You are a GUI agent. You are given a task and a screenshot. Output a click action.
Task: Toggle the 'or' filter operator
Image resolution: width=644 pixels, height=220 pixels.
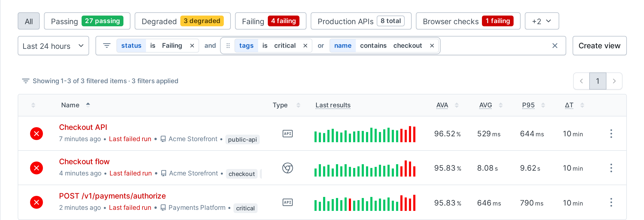pos(321,46)
